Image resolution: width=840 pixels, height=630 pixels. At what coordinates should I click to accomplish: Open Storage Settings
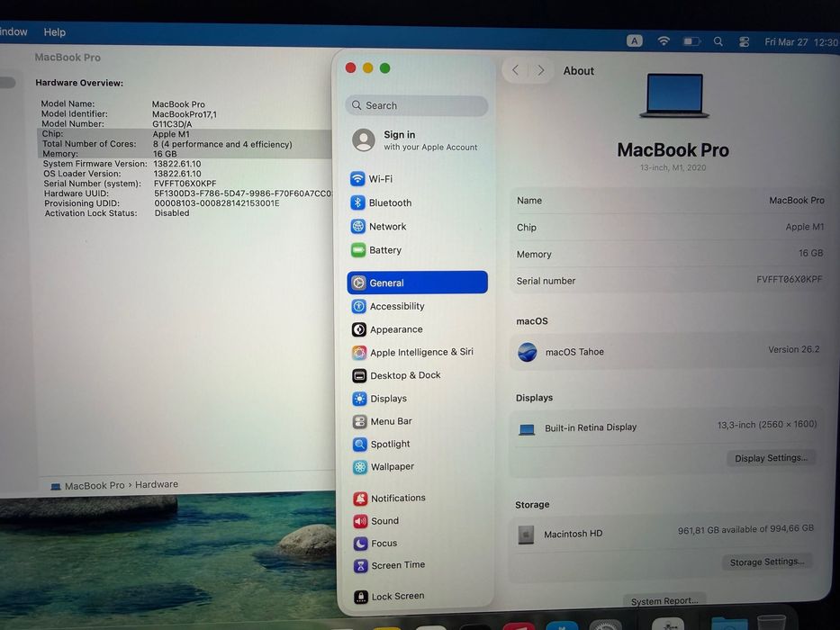click(766, 562)
